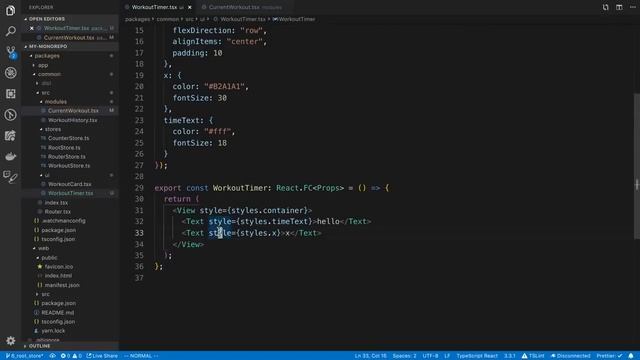640x360 pixels.
Task: Click Ln 33, Col 16 cursor position
Action: point(371,356)
